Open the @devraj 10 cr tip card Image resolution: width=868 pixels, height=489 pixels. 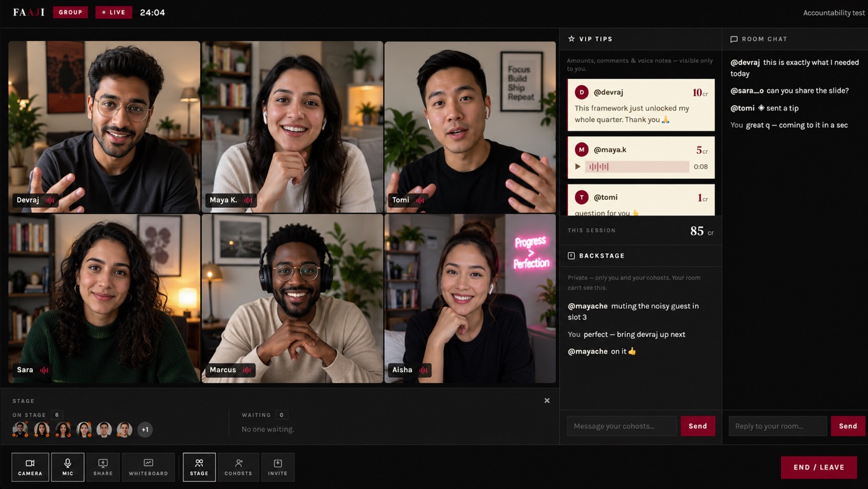(641, 105)
